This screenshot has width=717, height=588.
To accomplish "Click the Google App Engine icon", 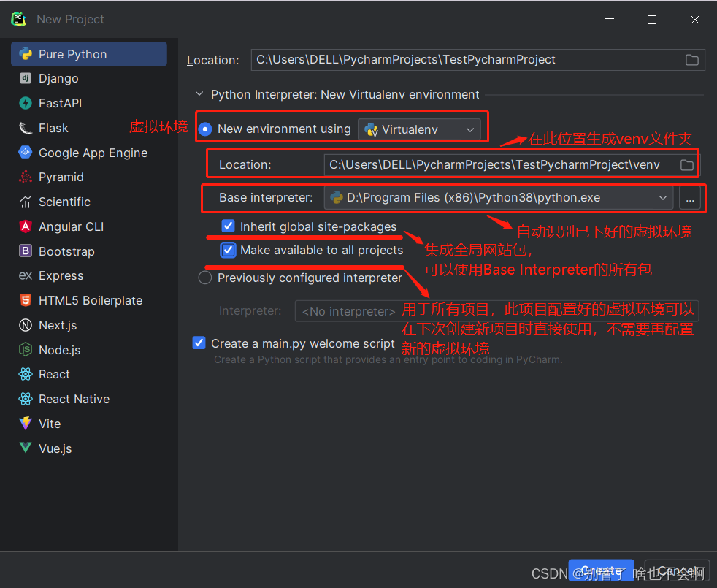I will pos(26,153).
